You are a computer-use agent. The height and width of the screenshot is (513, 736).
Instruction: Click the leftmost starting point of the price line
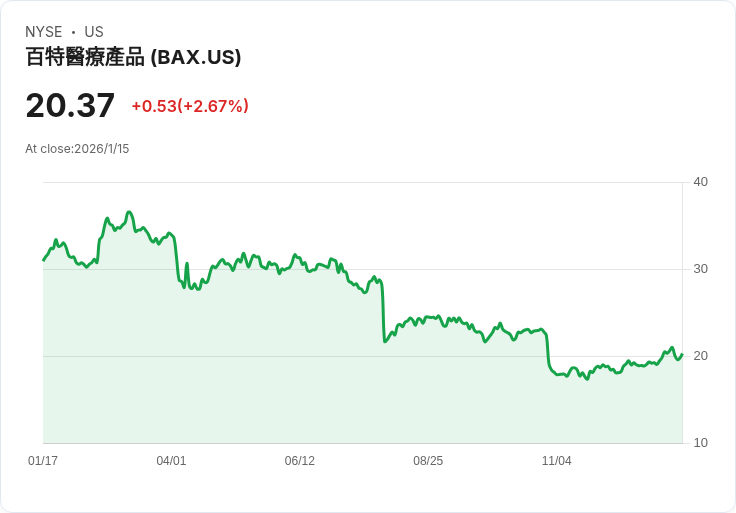pyautogui.click(x=43, y=260)
